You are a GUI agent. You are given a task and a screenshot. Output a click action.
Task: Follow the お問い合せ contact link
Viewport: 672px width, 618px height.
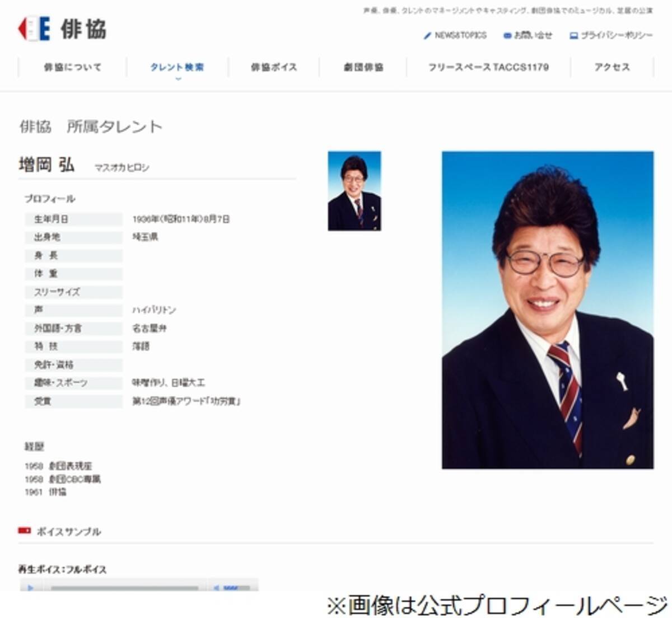click(x=533, y=35)
